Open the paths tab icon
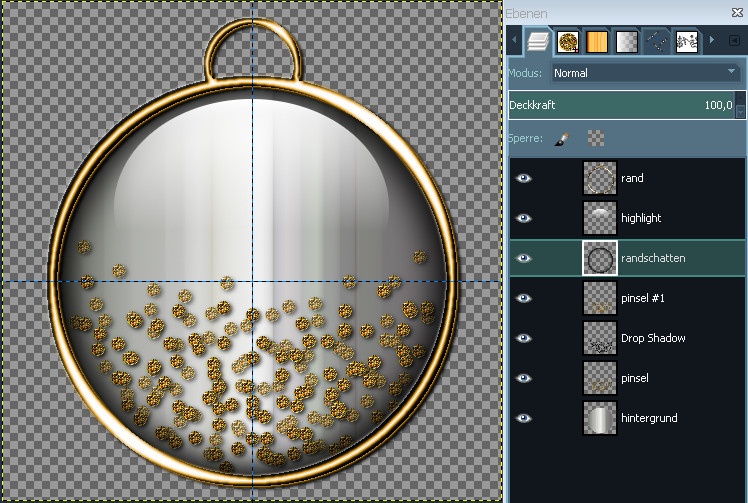 tap(657, 41)
